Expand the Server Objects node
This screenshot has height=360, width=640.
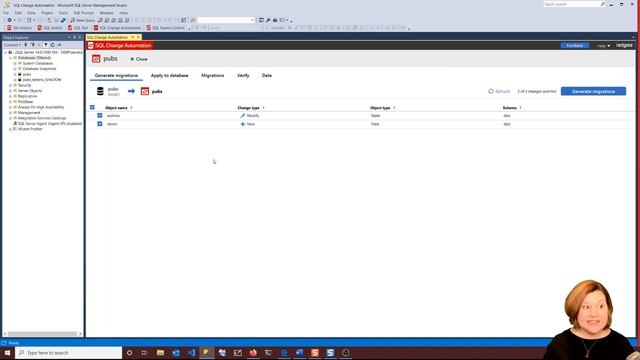[10, 91]
